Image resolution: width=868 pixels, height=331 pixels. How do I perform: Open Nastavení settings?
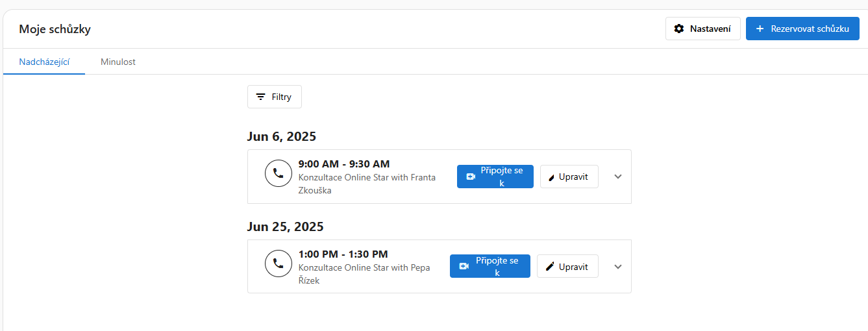click(x=703, y=29)
